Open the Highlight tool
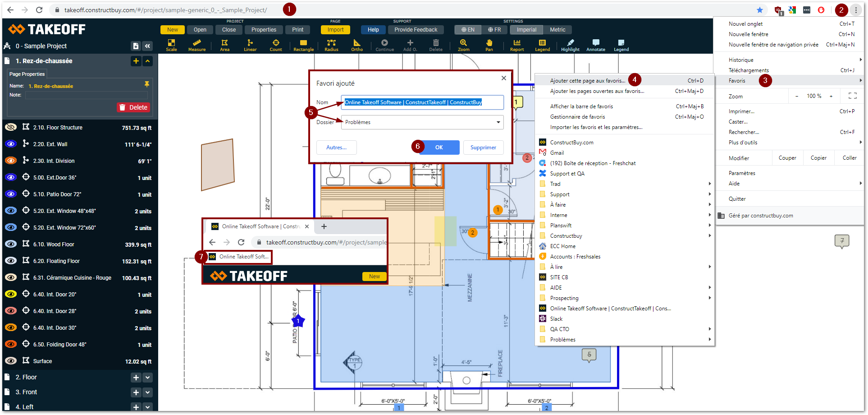 (x=570, y=45)
